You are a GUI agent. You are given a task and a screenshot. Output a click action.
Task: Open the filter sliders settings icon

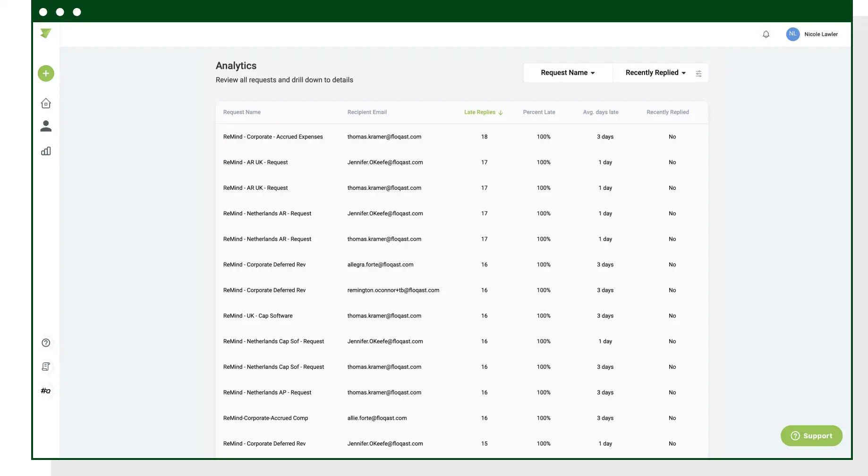tap(698, 73)
